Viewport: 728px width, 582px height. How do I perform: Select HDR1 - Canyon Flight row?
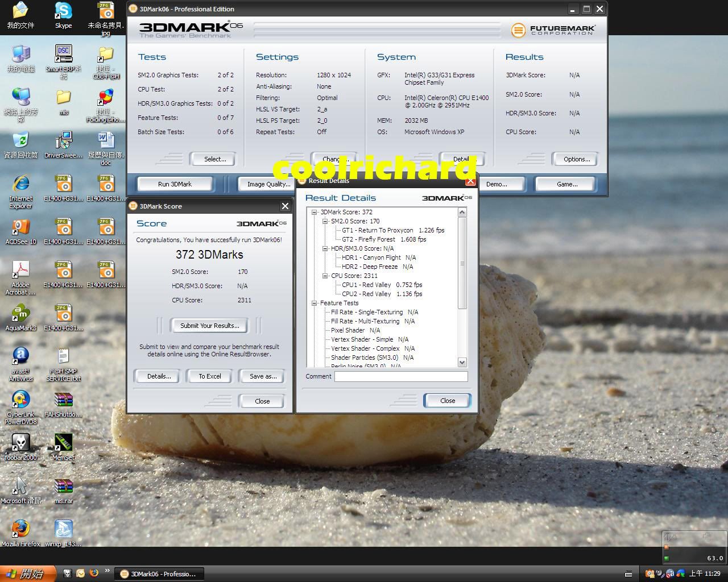[x=379, y=257]
